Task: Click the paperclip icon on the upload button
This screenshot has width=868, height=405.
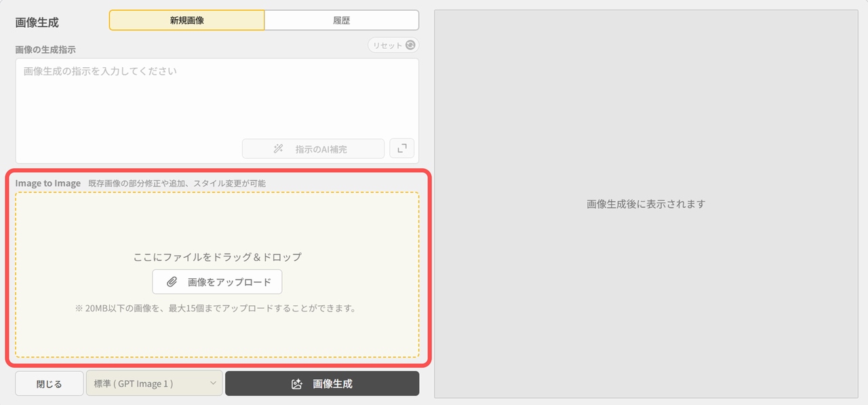Action: pos(172,282)
